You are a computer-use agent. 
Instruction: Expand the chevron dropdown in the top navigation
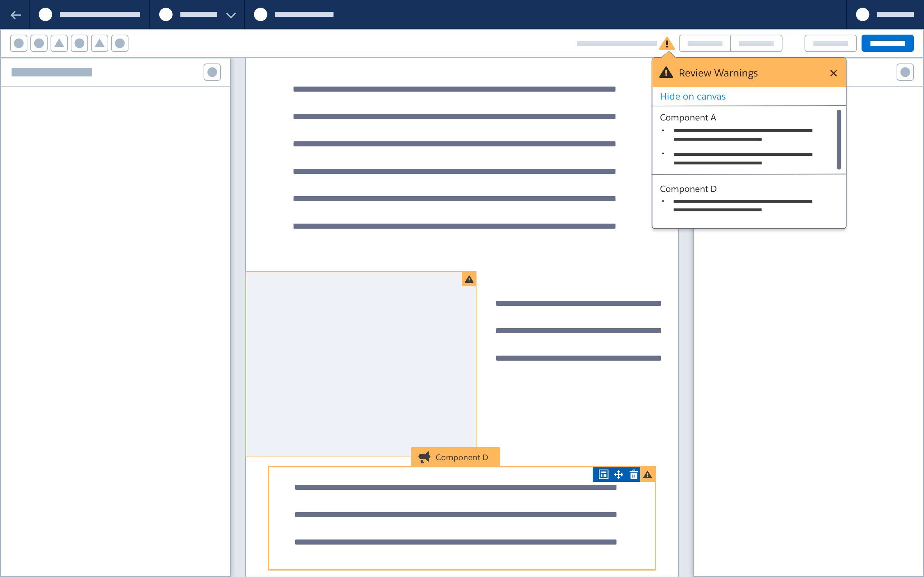coord(231,15)
